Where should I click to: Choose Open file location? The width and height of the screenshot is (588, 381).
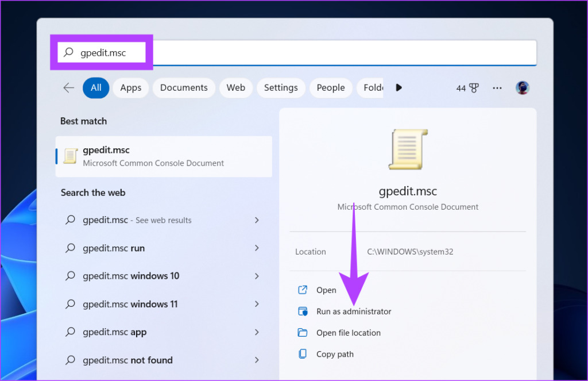[349, 333]
